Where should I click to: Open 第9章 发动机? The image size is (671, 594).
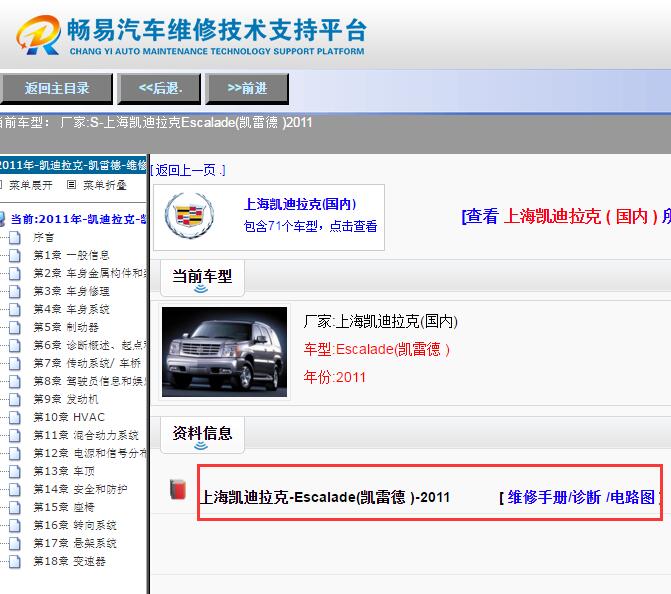[66, 399]
